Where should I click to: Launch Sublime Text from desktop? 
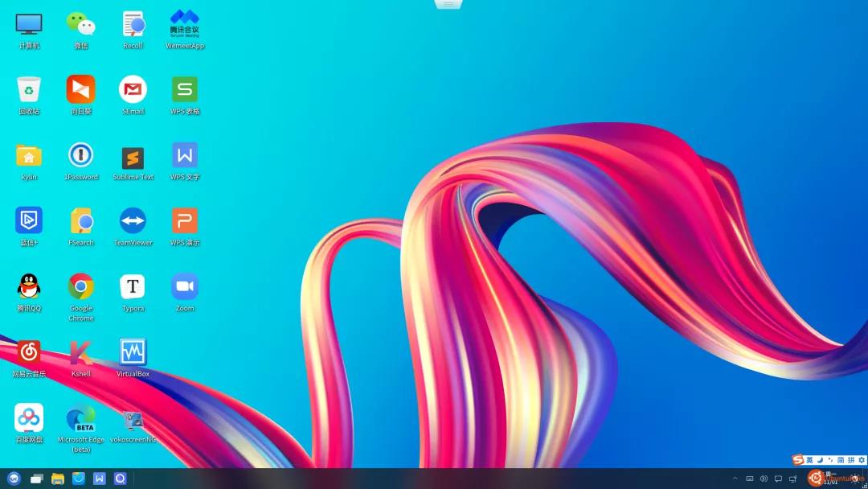133,157
